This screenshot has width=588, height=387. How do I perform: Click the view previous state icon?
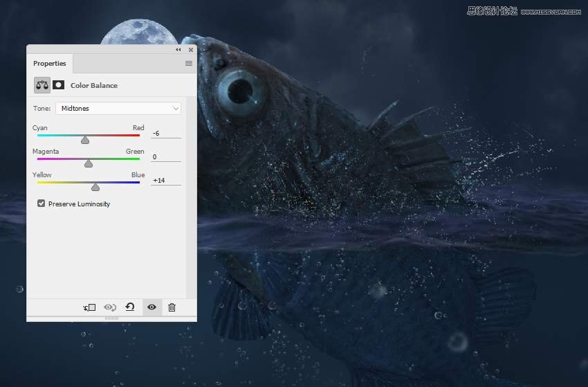coord(109,307)
